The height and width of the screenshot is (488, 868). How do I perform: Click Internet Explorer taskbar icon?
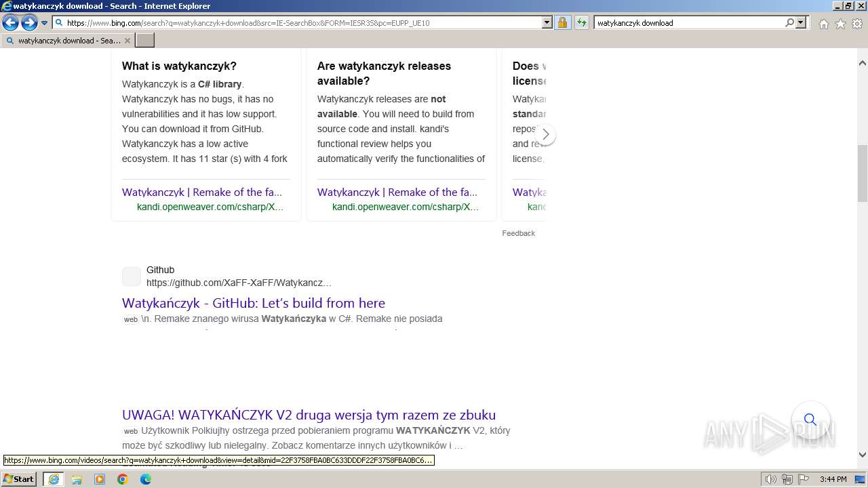tap(53, 479)
